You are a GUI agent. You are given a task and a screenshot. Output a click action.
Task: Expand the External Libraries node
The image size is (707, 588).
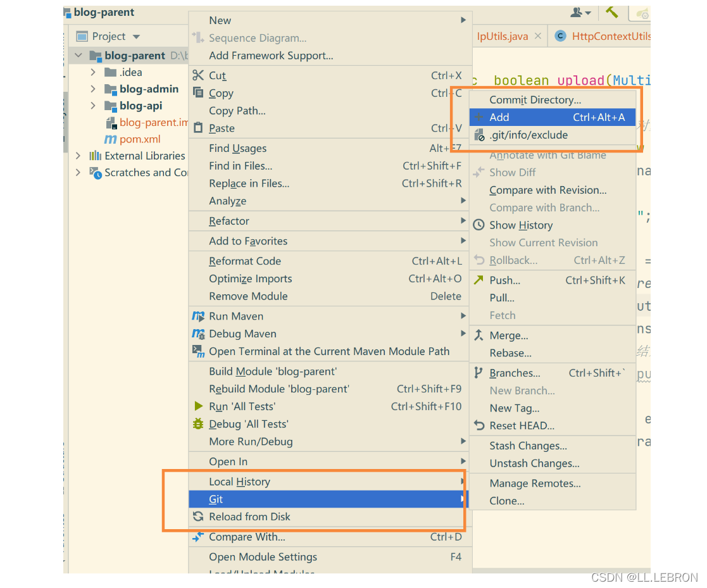[x=78, y=156]
